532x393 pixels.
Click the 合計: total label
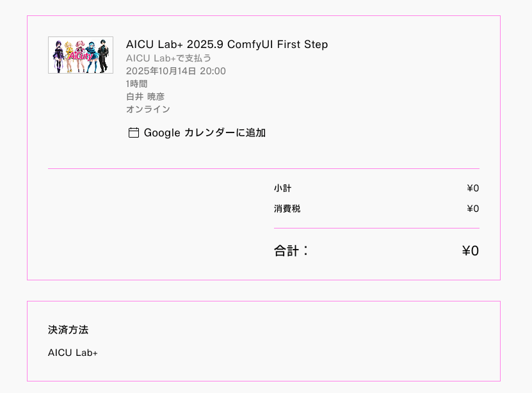291,251
